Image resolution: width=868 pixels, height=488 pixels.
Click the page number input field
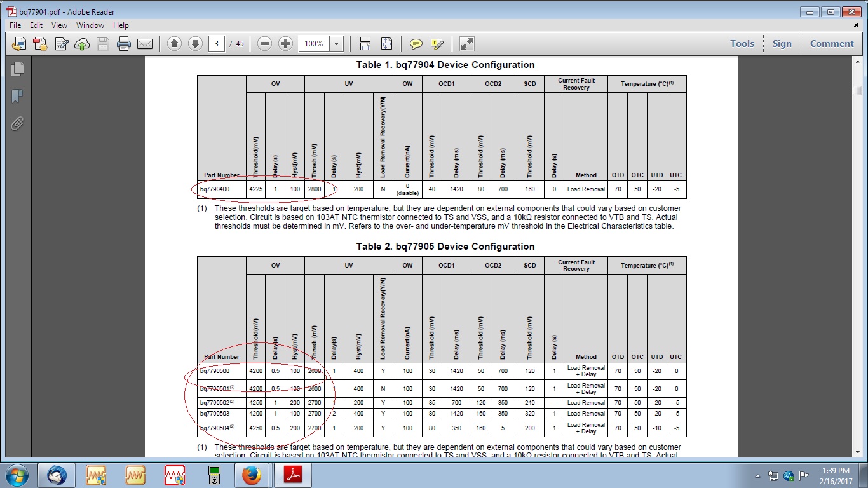coord(217,44)
